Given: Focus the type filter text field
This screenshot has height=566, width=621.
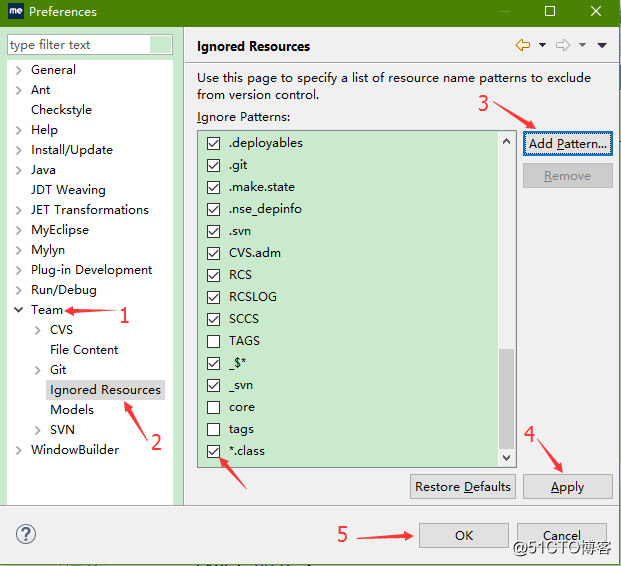Looking at the screenshot, I should coord(79,44).
